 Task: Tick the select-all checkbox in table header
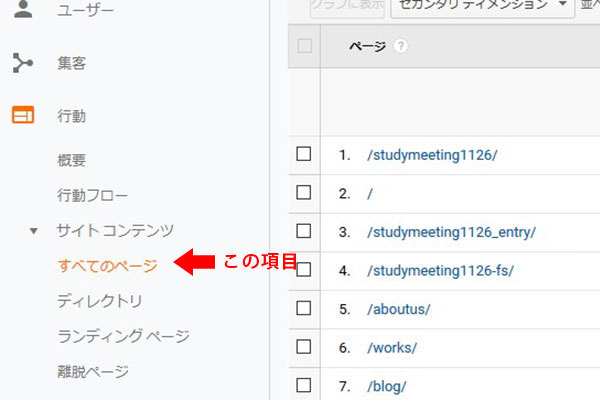(x=304, y=46)
